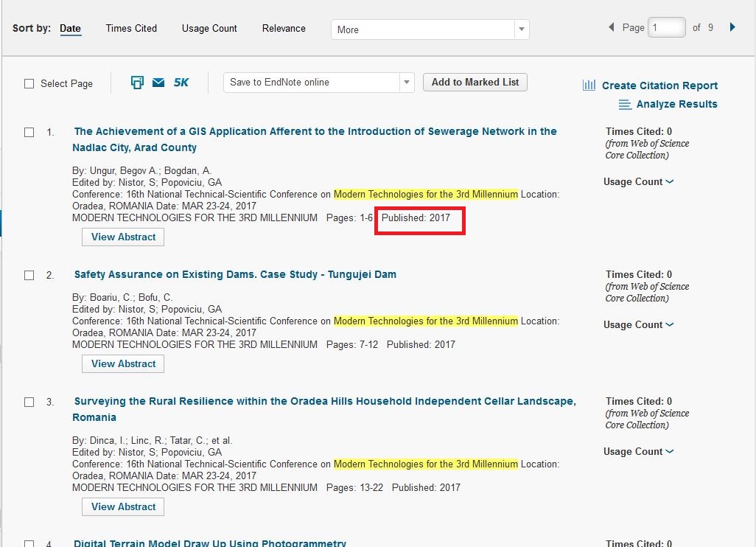Viewport: 756px width, 547px height.
Task: Check the box for result 1
Action: (29, 133)
